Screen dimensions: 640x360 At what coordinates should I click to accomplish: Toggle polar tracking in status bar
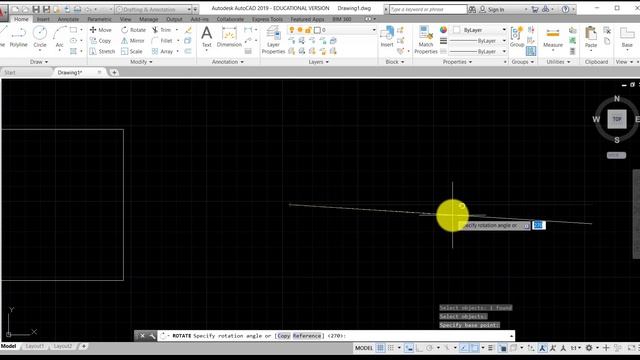coord(429,348)
